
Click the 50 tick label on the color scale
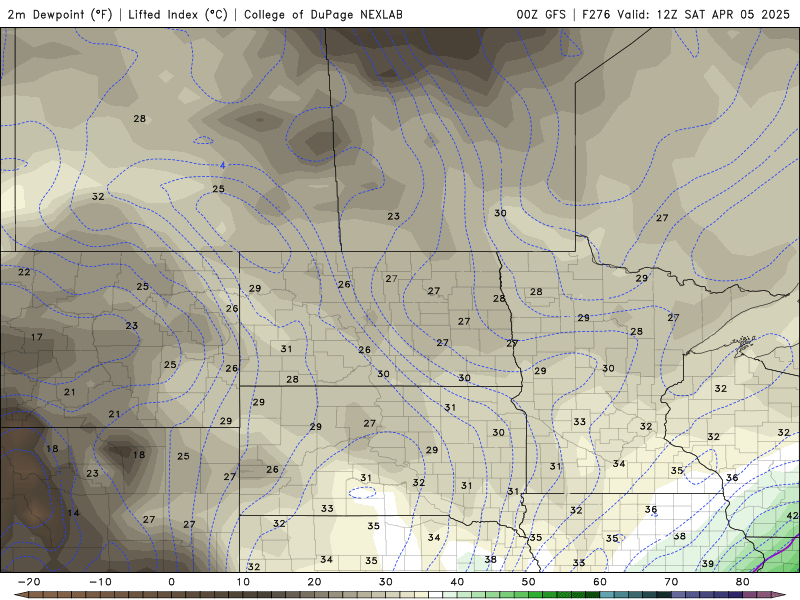point(529,582)
